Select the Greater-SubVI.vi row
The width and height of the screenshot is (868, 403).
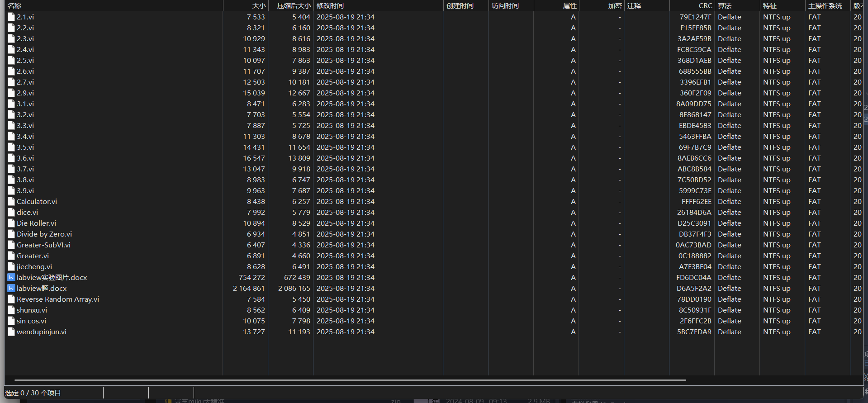point(434,245)
